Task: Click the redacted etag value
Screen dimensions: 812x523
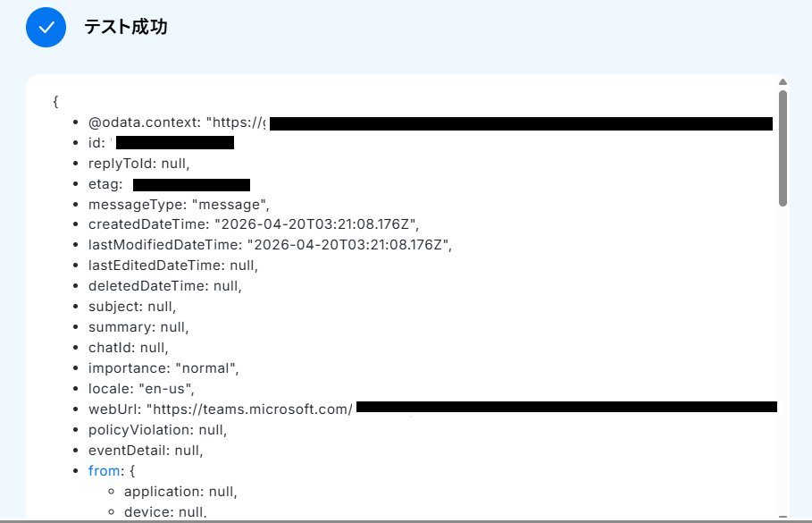Action: (x=191, y=184)
